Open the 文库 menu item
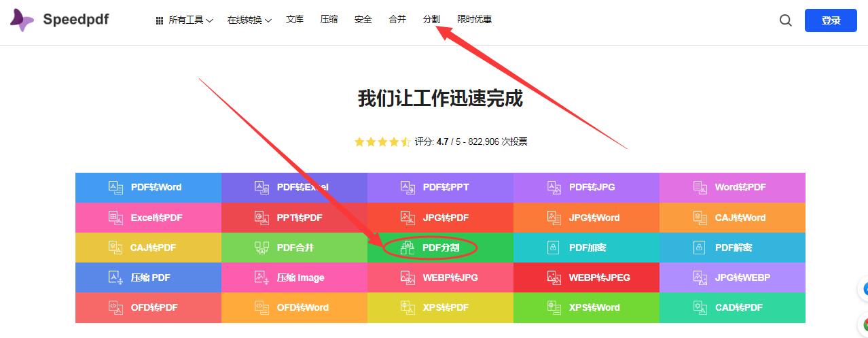 pos(295,20)
